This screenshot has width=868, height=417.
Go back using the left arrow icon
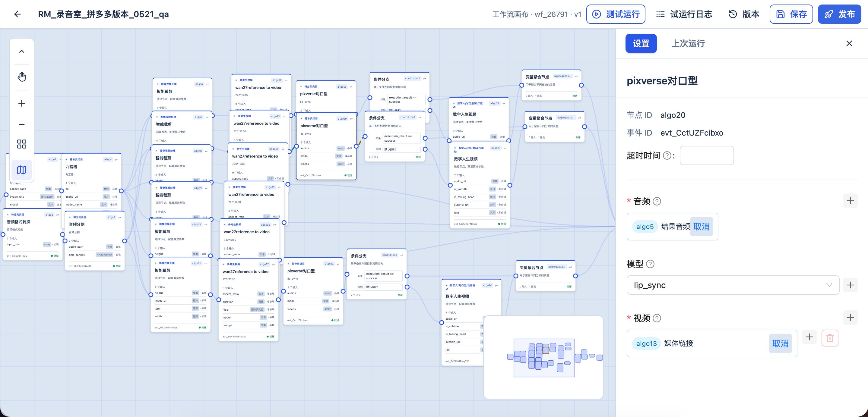click(x=17, y=14)
